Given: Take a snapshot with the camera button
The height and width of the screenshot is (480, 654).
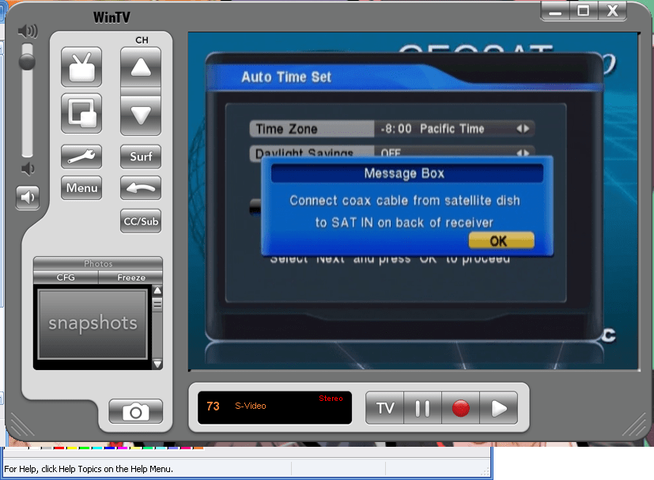Looking at the screenshot, I should pos(136,412).
